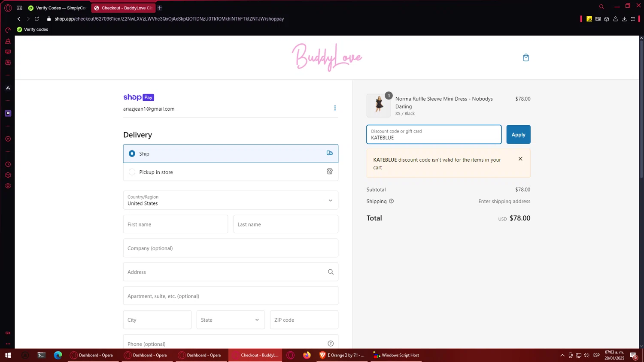Viewport: 644px width, 362px height.
Task: Click the page vertical scrollbar
Action: (x=641, y=109)
